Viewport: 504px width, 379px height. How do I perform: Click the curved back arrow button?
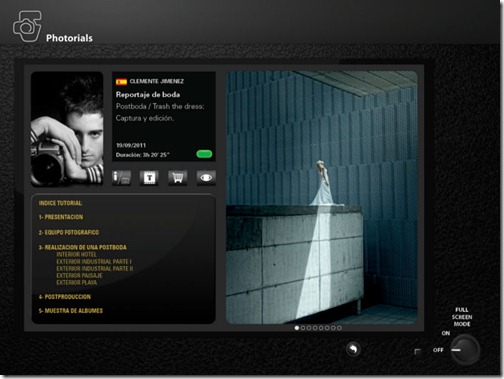pos(353,349)
